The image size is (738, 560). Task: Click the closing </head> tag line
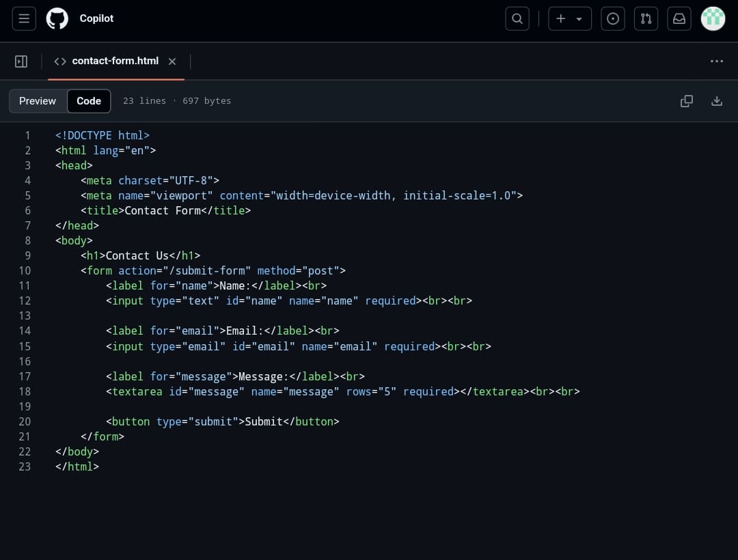point(77,225)
